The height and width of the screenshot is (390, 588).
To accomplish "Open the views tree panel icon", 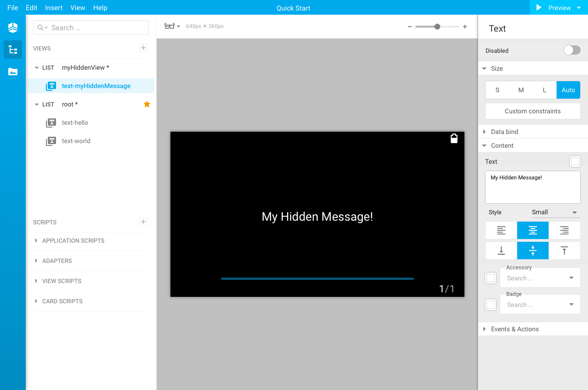I will click(13, 50).
